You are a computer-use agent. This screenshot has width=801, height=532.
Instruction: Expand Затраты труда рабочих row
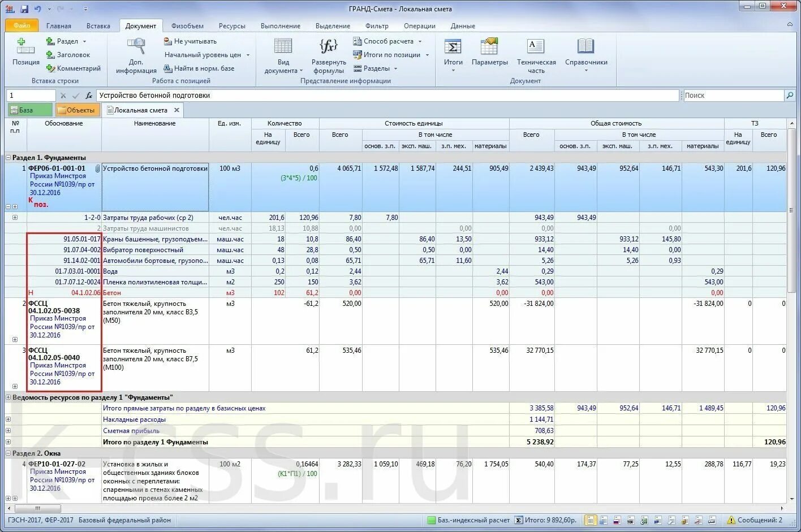15,218
